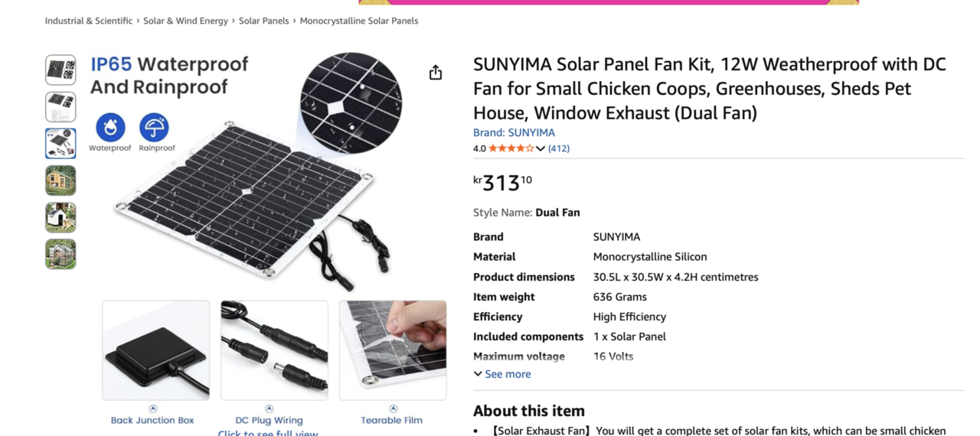Open Monocrystalline Solar Panels breadcrumb
The image size is (980, 436).
tap(359, 21)
